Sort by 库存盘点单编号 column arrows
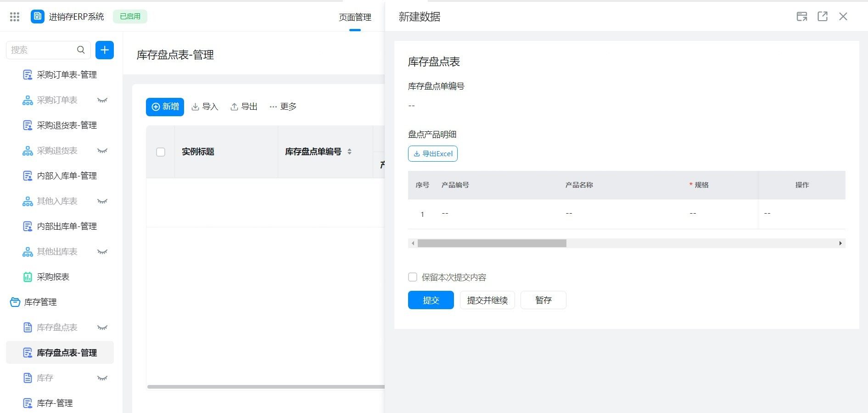 349,152
